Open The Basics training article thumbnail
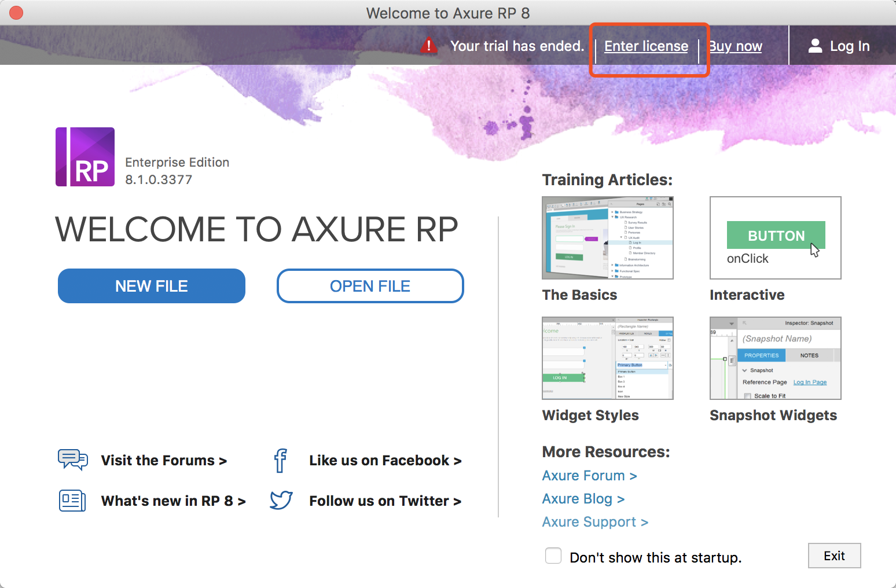The width and height of the screenshot is (896, 588). click(607, 237)
